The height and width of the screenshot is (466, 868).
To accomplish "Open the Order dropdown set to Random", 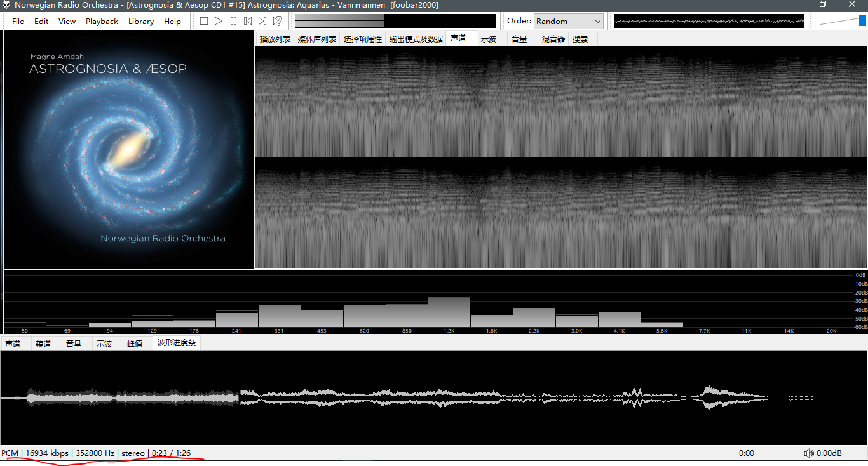I will coord(568,21).
